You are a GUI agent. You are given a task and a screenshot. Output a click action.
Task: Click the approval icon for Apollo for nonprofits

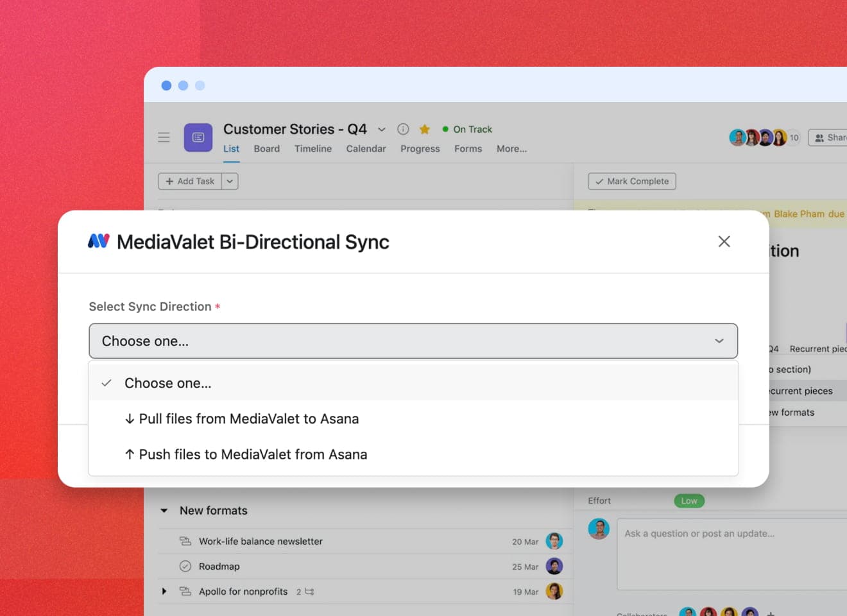pyautogui.click(x=185, y=592)
